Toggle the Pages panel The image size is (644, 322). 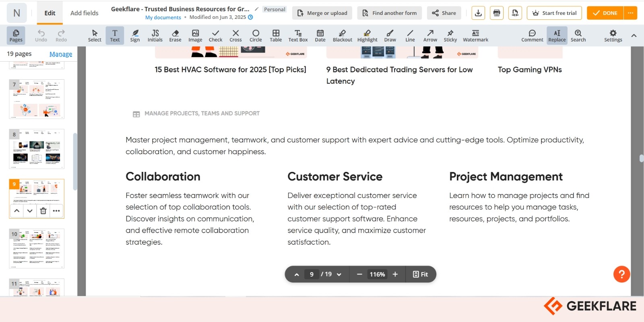(x=16, y=35)
